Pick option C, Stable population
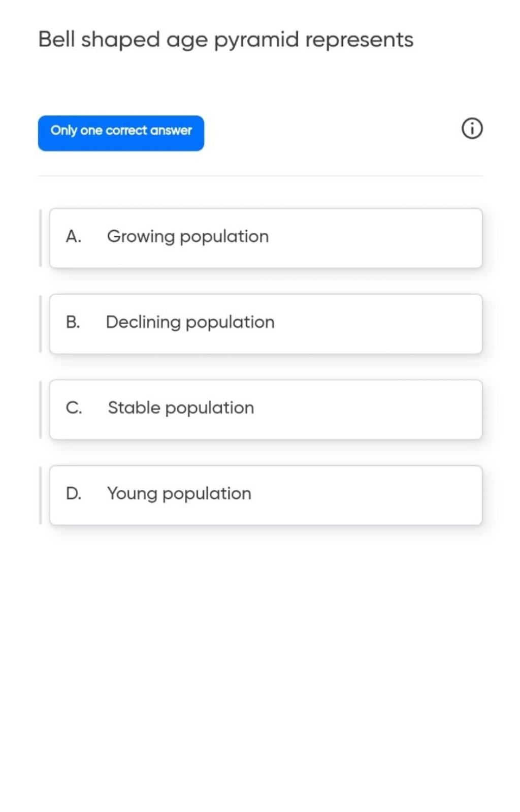The height and width of the screenshot is (812, 520). pyautogui.click(x=181, y=408)
